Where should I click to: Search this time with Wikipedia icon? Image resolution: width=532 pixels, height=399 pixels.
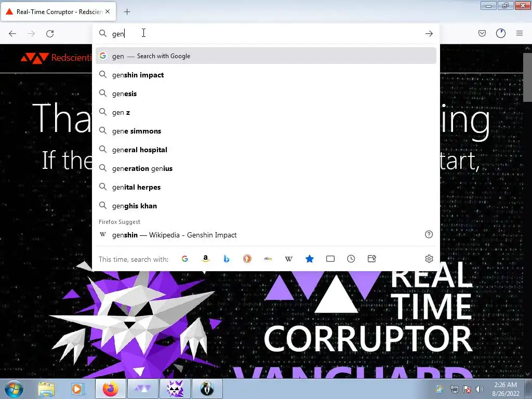(x=289, y=259)
